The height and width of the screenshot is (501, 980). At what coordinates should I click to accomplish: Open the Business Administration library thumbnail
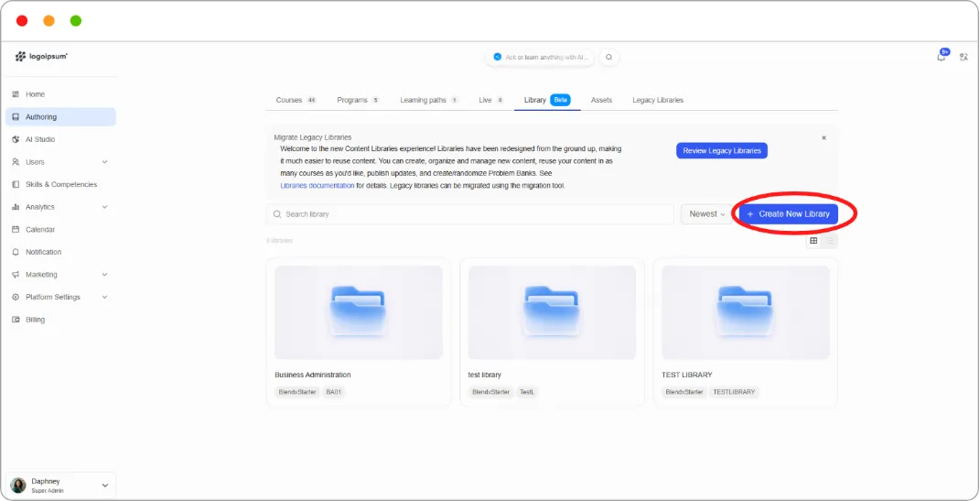click(359, 312)
